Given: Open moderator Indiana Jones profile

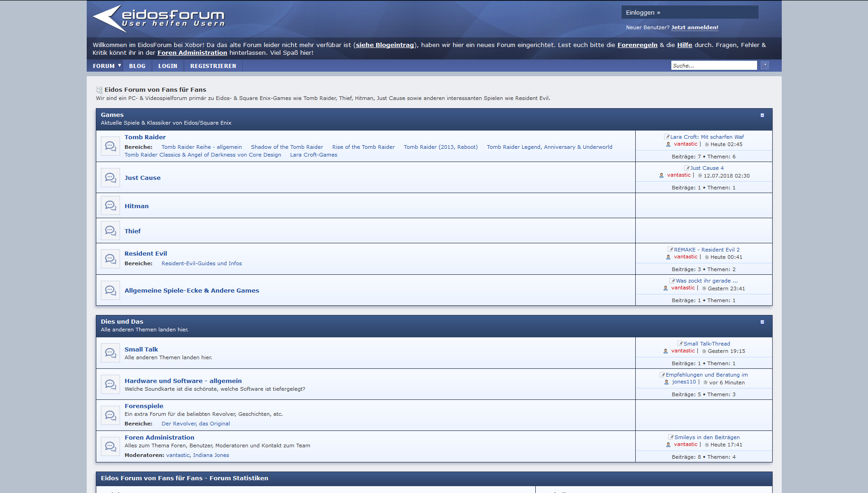Looking at the screenshot, I should tap(211, 455).
